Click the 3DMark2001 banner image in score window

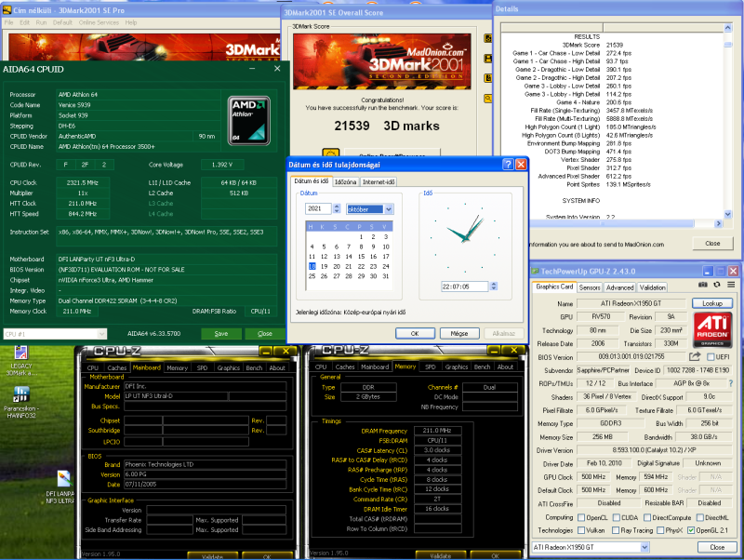click(x=382, y=61)
